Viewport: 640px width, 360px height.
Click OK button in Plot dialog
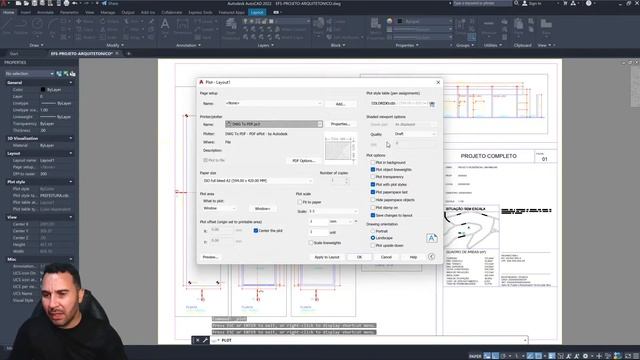359,257
